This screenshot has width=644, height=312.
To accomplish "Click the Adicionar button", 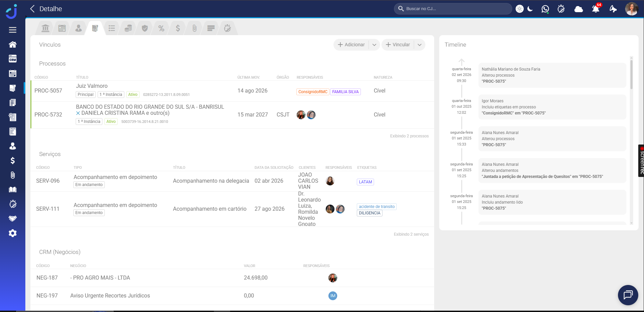I will (351, 45).
